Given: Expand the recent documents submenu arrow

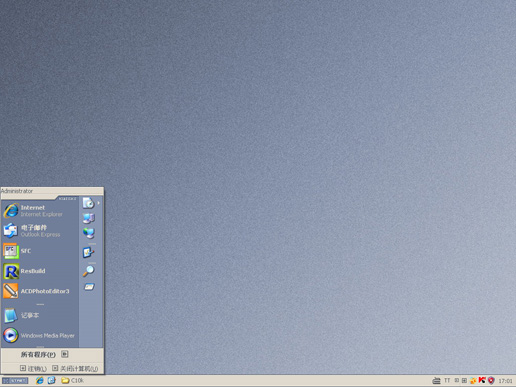Looking at the screenshot, I should click(x=99, y=203).
